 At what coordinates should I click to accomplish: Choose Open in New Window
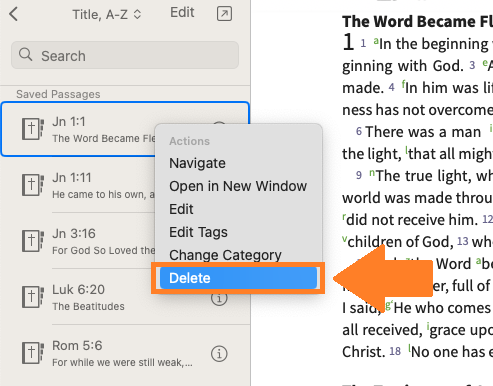pos(238,186)
